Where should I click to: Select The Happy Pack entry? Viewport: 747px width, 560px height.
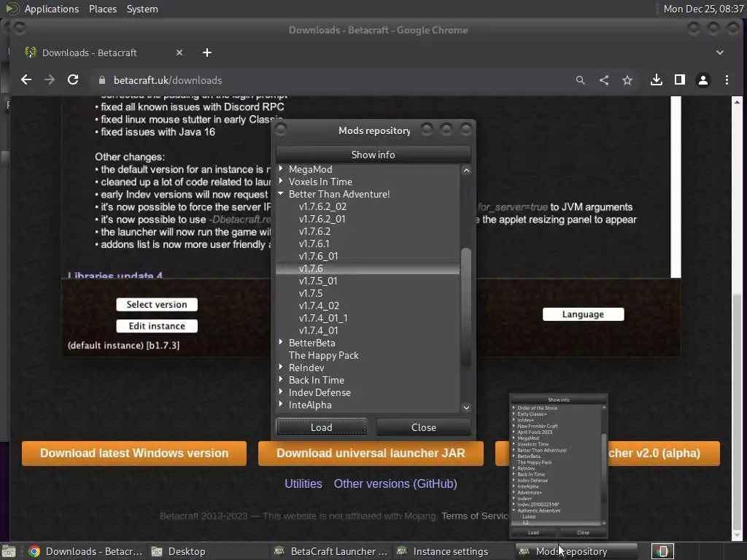(323, 355)
